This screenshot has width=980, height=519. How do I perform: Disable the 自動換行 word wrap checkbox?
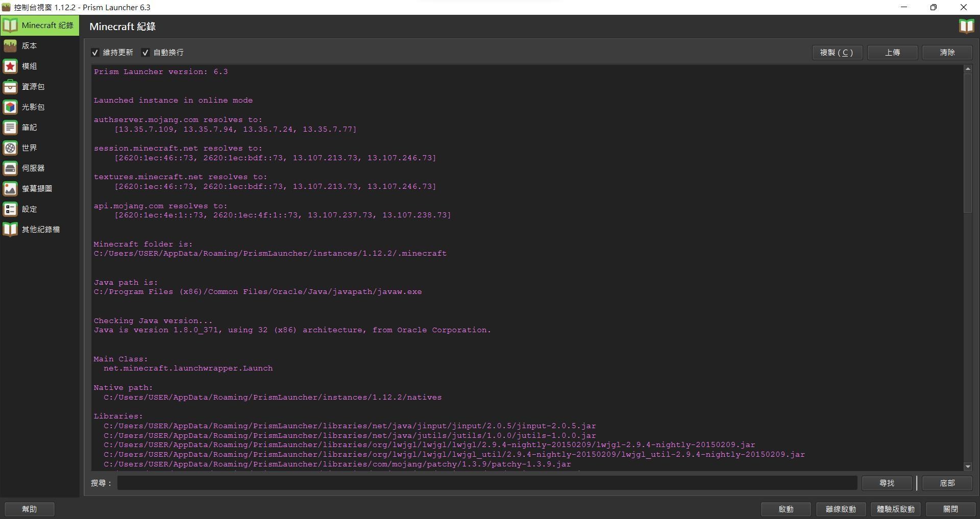145,53
